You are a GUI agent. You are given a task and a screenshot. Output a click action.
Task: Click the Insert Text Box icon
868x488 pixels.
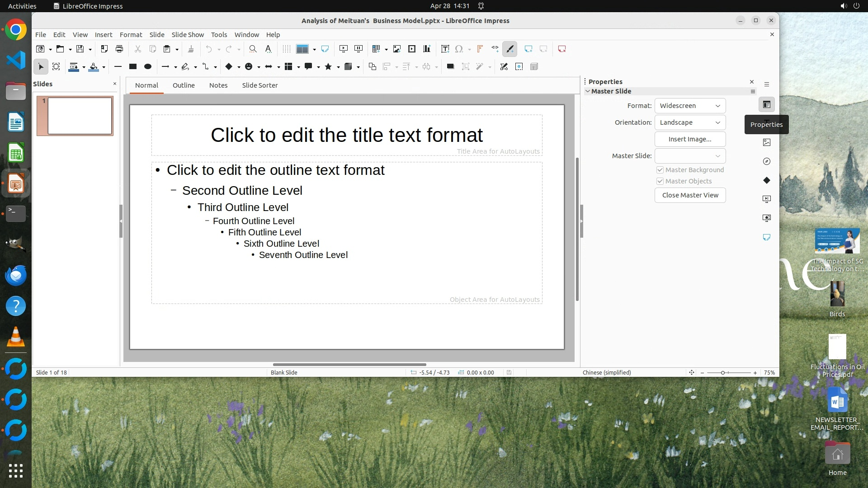pyautogui.click(x=445, y=49)
